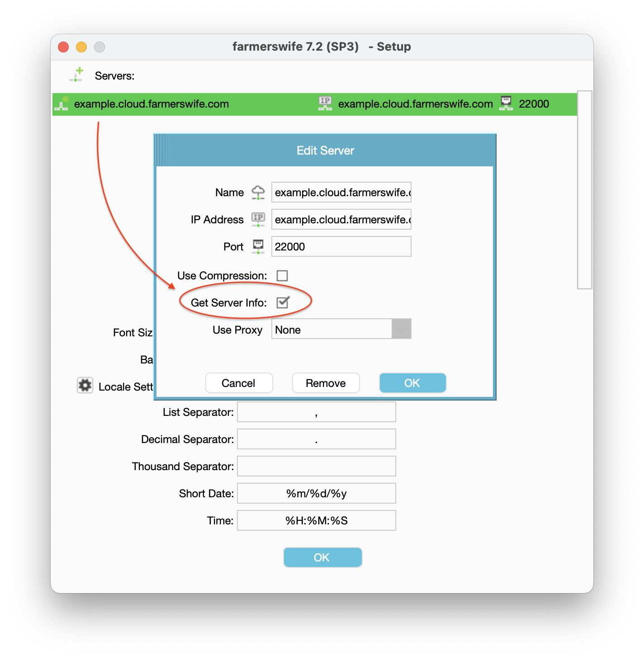Click the Port field showing 22000
This screenshot has height=660, width=644.
[x=341, y=246]
